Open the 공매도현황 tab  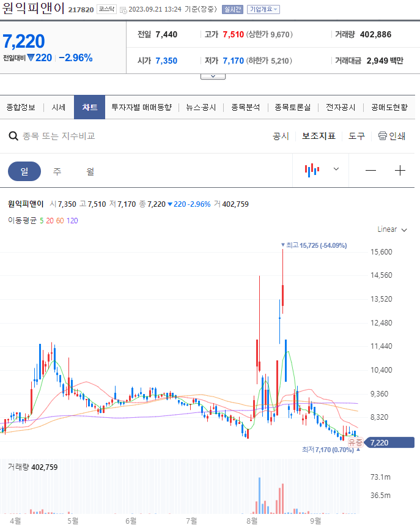tap(389, 107)
